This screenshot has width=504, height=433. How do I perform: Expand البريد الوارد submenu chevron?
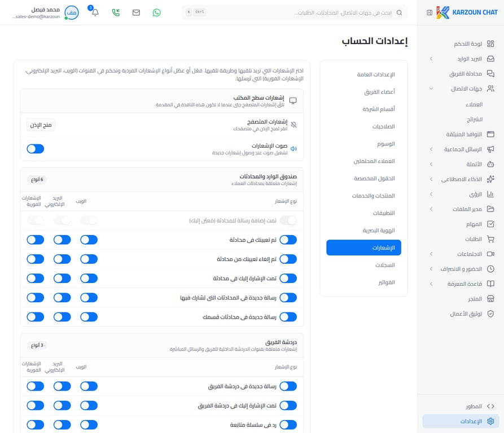(x=431, y=59)
